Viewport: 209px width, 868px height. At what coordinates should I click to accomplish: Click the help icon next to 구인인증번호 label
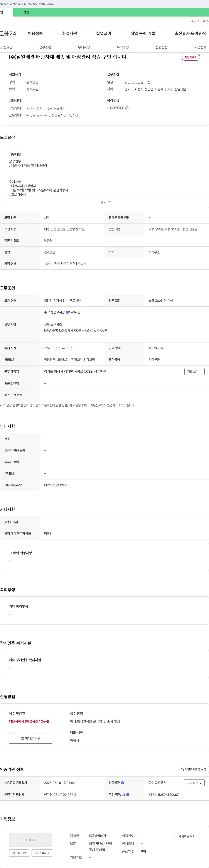coord(128,795)
